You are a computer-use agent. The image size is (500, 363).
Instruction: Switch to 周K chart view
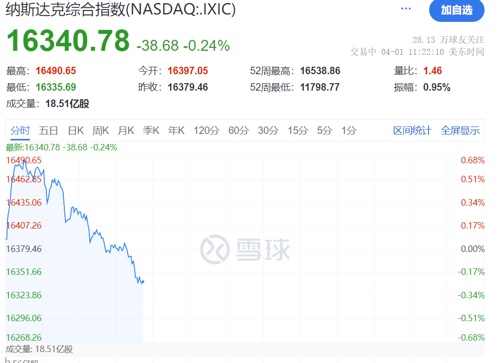[x=101, y=130]
